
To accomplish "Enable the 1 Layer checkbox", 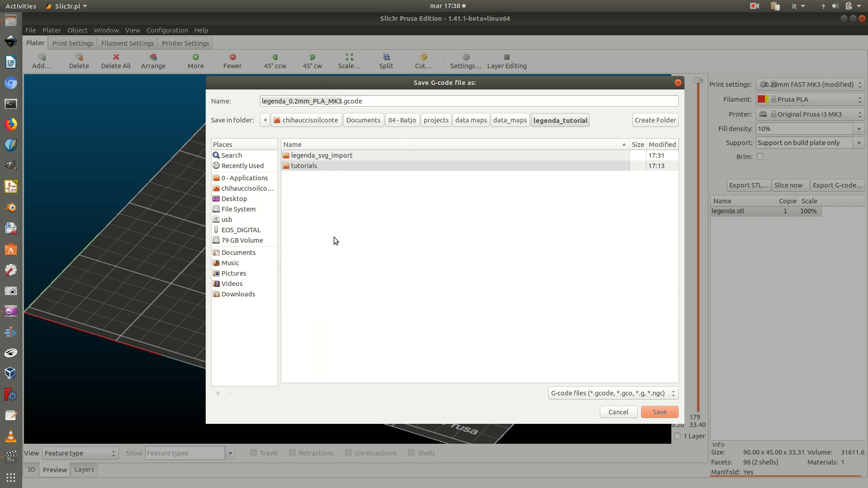I will point(677,436).
